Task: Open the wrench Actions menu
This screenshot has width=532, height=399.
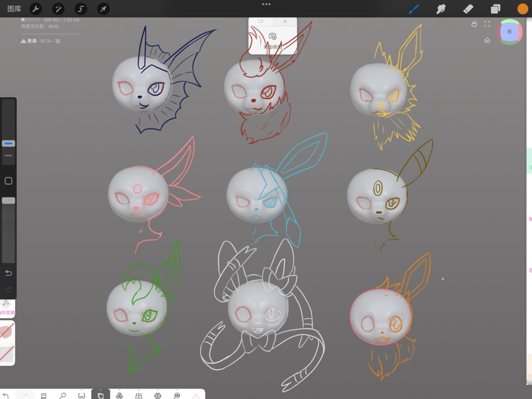Action: coord(36,9)
